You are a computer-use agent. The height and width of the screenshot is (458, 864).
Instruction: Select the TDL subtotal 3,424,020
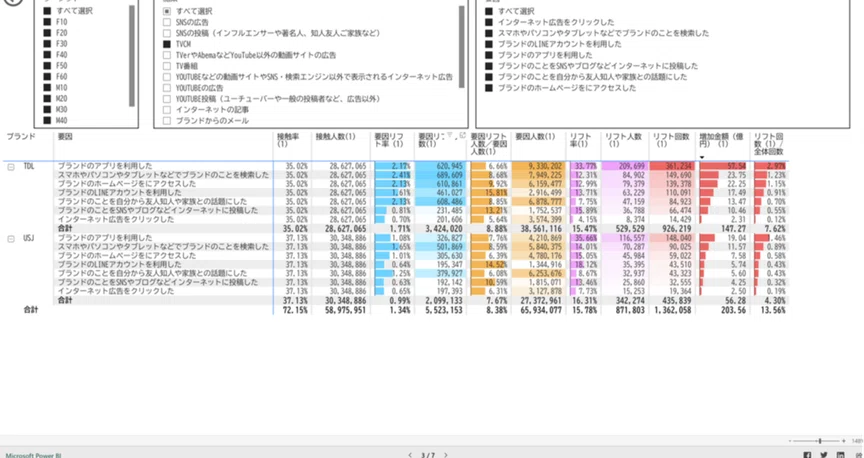click(444, 228)
